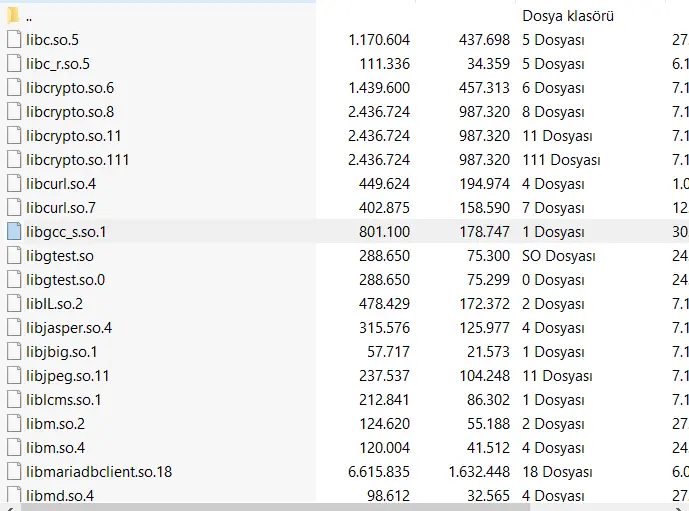Click the libm.so.2 file icon
The width and height of the screenshot is (689, 511).
point(14,424)
